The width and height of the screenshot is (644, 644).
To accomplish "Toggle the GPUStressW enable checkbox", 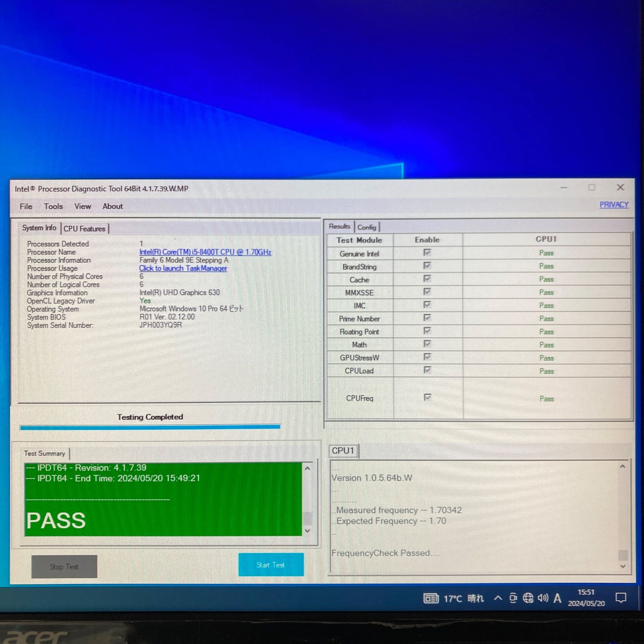I will coord(427,357).
